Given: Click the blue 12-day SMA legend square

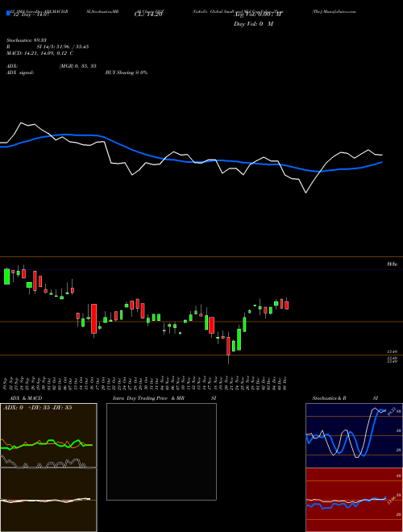Looking at the screenshot, I should click(x=8, y=13).
